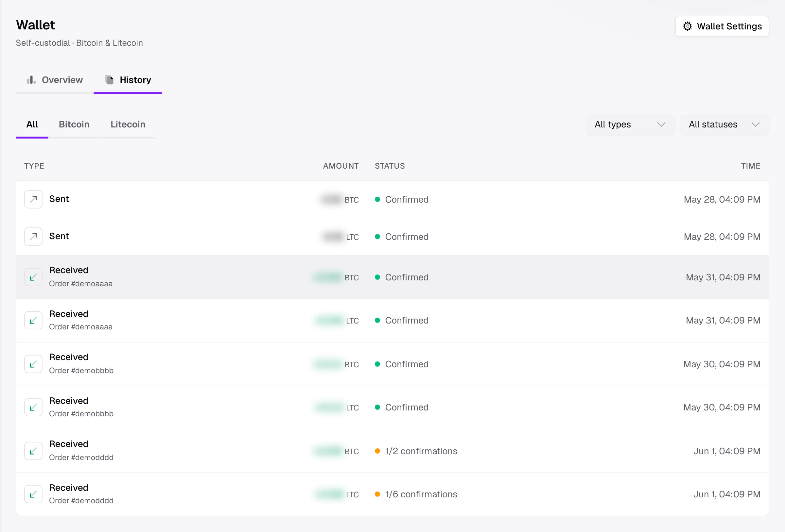
Task: Click the orange dot for 1/2 confirmations
Action: point(378,451)
